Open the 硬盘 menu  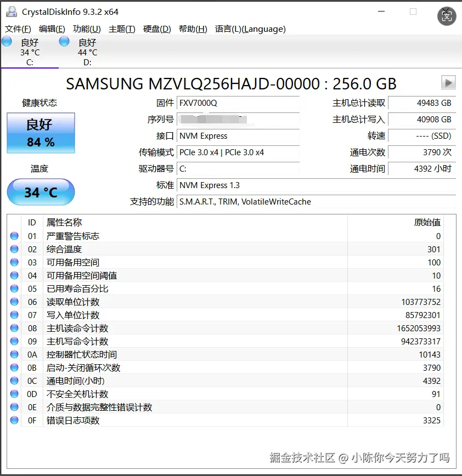157,29
